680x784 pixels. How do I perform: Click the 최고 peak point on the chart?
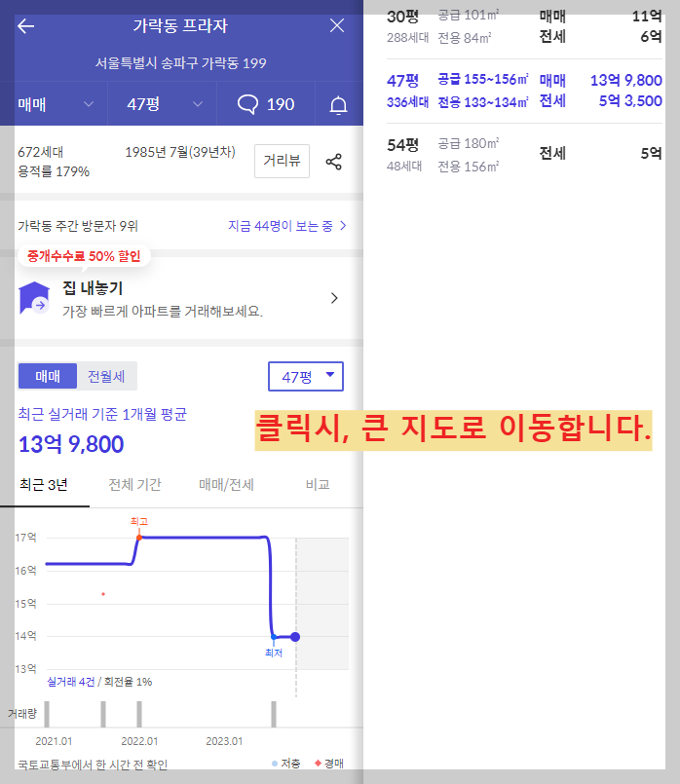tap(139, 538)
